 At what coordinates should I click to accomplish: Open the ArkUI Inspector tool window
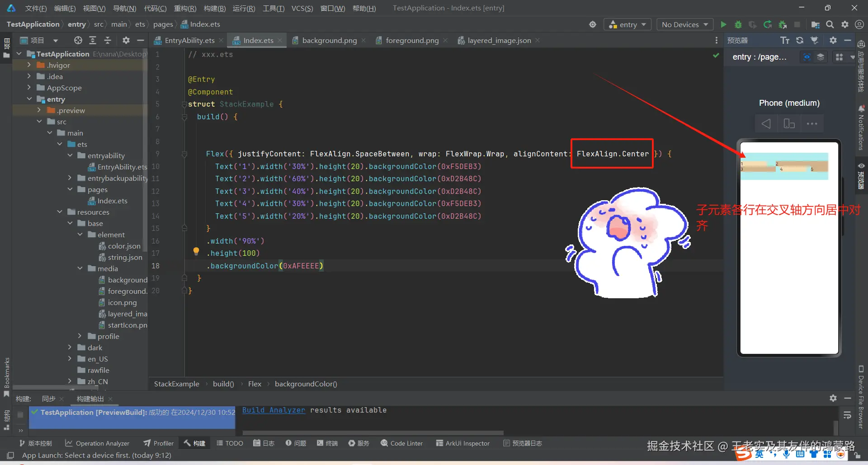pos(462,443)
